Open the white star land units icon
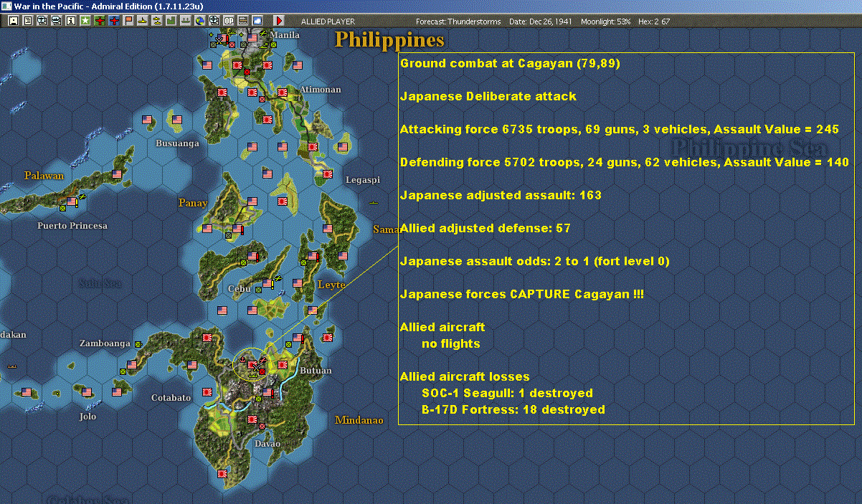Viewport: 862px width, 504px height. [x=85, y=22]
